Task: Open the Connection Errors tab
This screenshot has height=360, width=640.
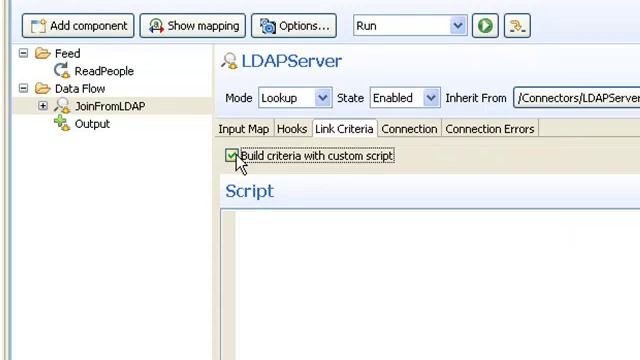Action: click(490, 129)
